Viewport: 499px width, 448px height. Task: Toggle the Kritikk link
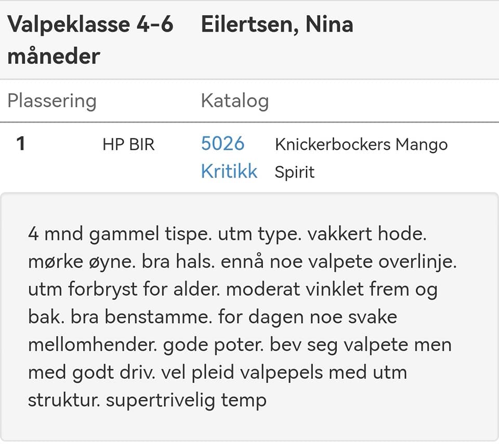click(229, 171)
